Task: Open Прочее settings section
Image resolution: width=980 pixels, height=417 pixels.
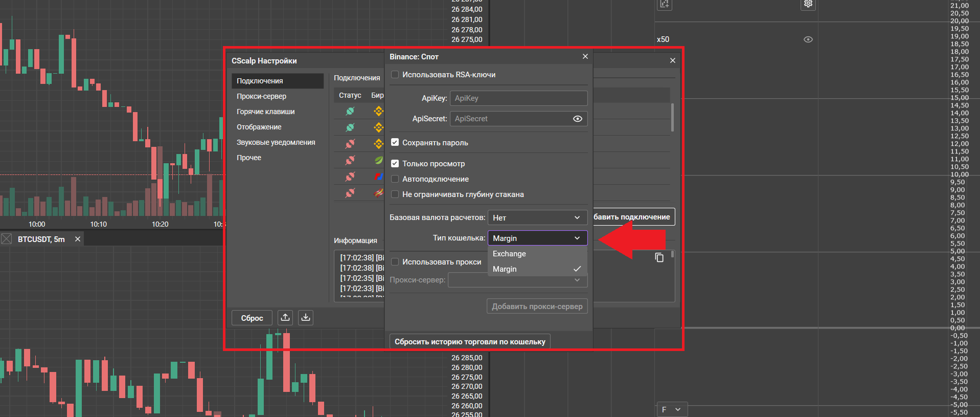Action: [278, 158]
